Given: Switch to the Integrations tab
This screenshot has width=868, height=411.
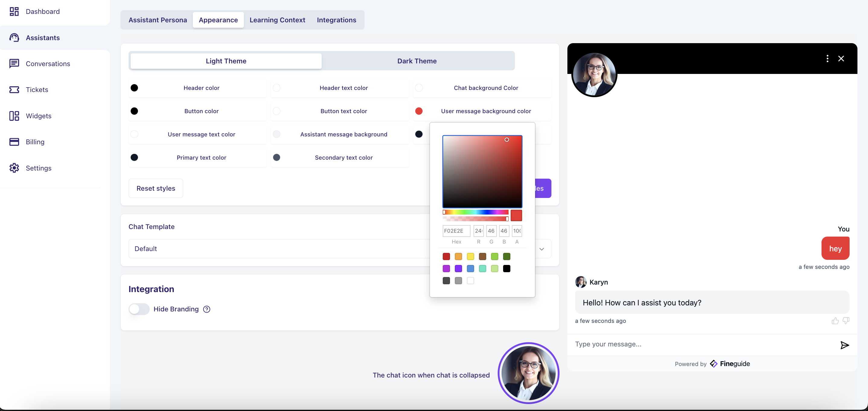Looking at the screenshot, I should pyautogui.click(x=336, y=20).
